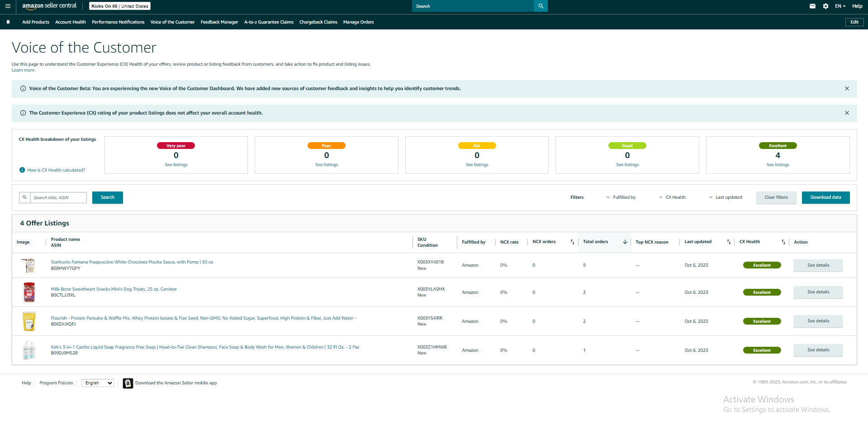This screenshot has width=868, height=426.
Task: See details for Milk-Bone dog treats listing
Action: click(x=818, y=292)
